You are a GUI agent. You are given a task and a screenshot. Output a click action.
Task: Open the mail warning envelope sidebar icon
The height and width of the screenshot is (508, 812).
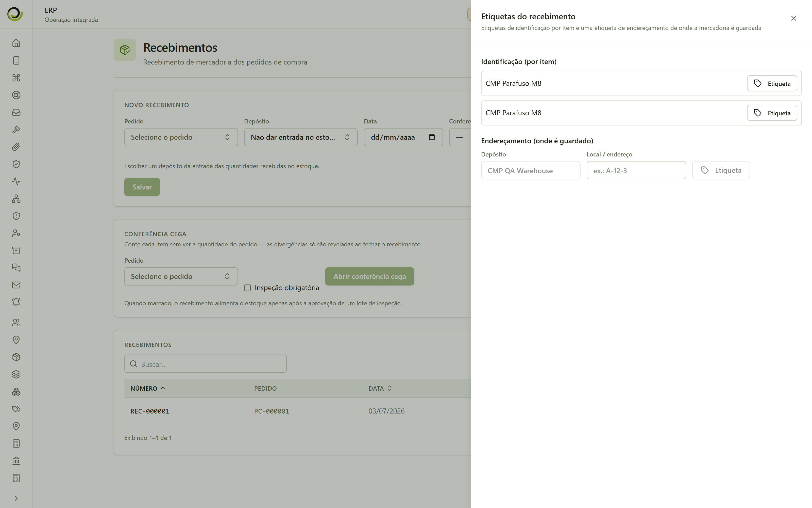click(x=16, y=285)
